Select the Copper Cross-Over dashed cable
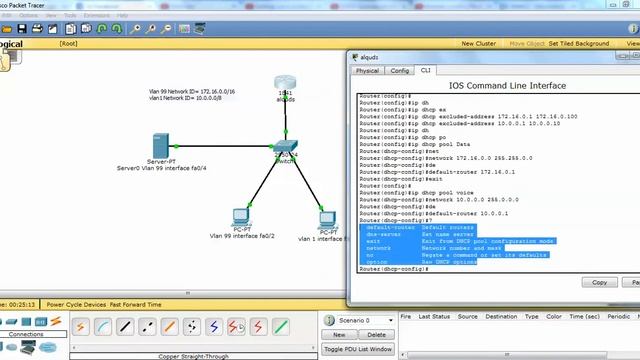Screen dimensions: 640x360 click(x=147, y=327)
